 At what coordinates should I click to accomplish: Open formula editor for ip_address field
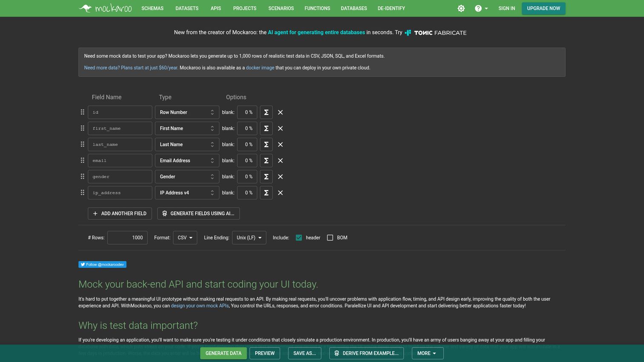tap(266, 193)
